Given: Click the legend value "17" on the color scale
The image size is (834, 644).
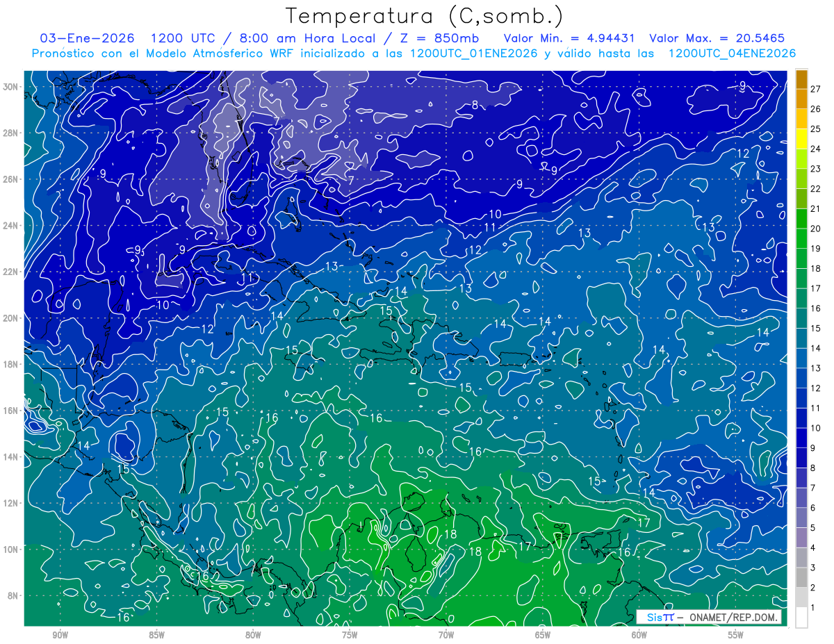Looking at the screenshot, I should coord(815,288).
